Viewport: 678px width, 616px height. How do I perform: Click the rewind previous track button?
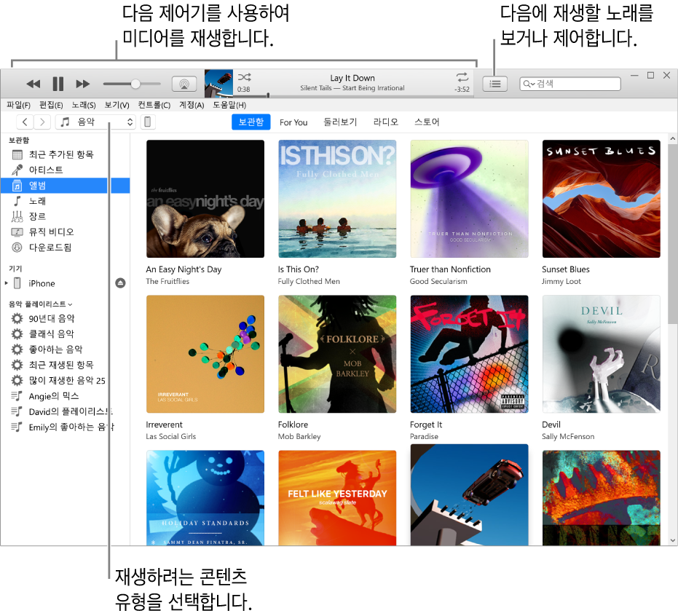[x=33, y=84]
